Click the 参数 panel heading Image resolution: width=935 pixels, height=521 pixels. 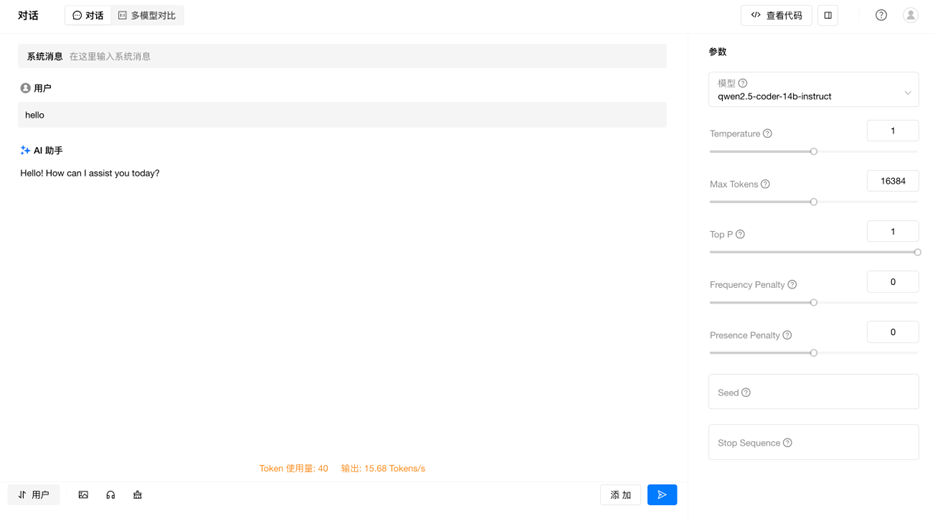(x=717, y=52)
